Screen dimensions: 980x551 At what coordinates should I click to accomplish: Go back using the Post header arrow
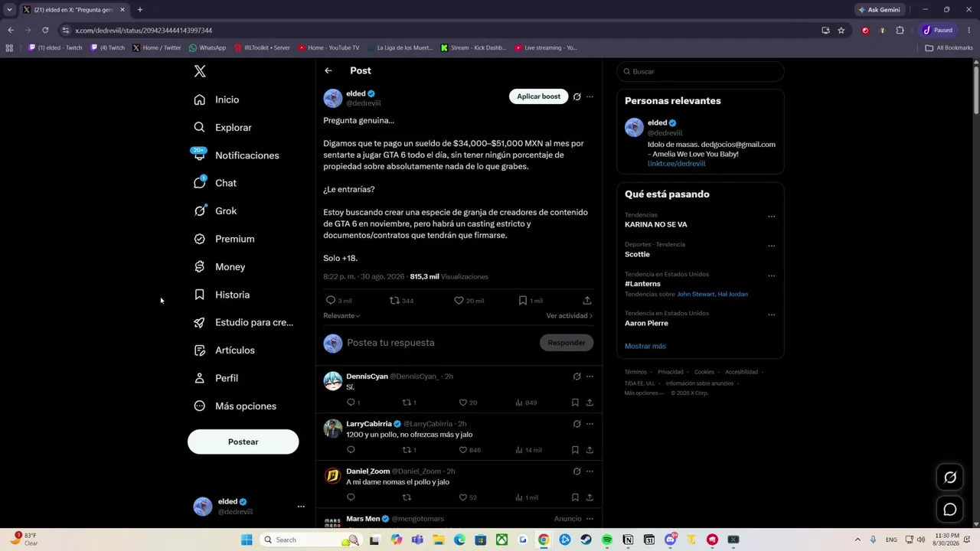click(328, 70)
